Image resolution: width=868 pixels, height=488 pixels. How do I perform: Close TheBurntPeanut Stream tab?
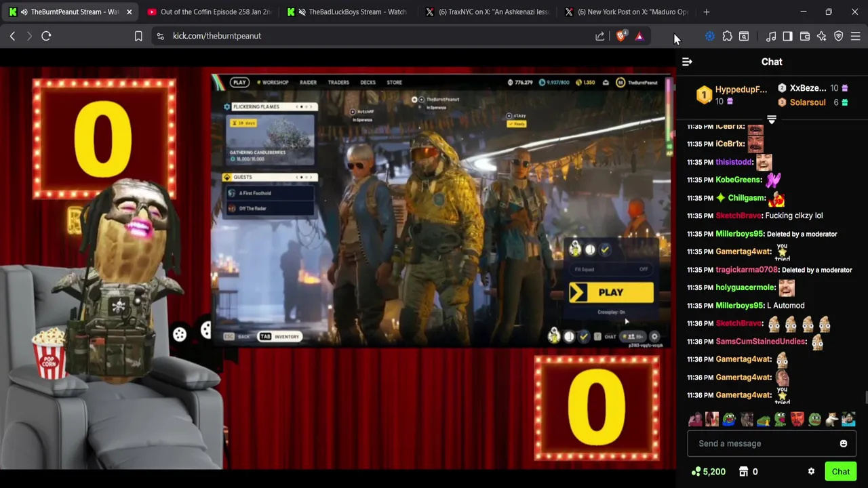coord(129,12)
